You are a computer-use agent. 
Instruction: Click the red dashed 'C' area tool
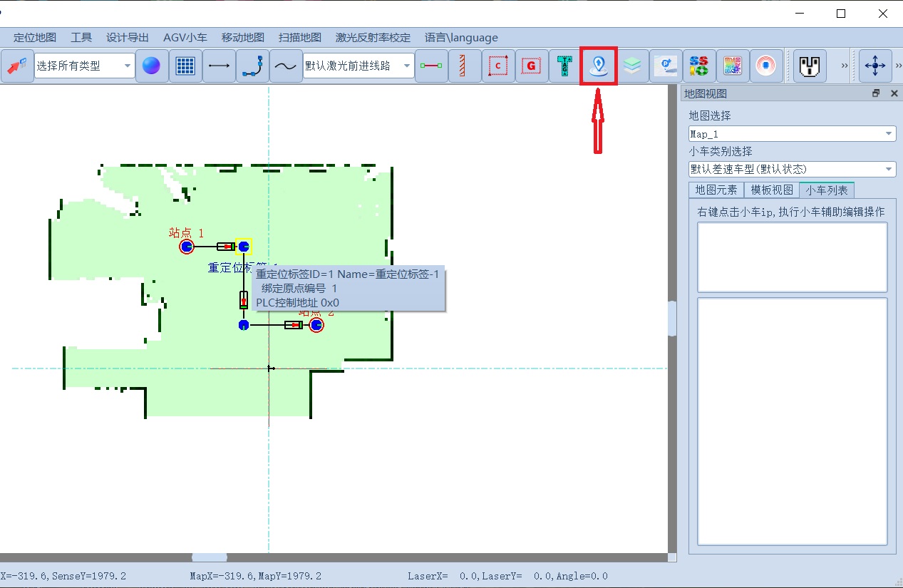point(498,66)
